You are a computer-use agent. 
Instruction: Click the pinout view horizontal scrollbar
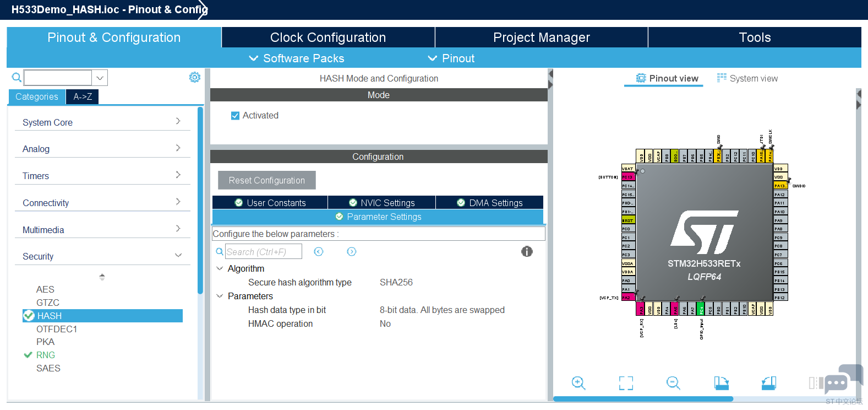pos(643,398)
